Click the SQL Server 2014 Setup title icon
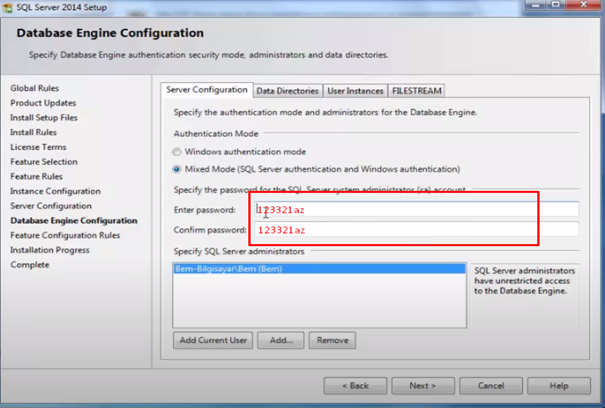605x408 pixels. click(7, 7)
